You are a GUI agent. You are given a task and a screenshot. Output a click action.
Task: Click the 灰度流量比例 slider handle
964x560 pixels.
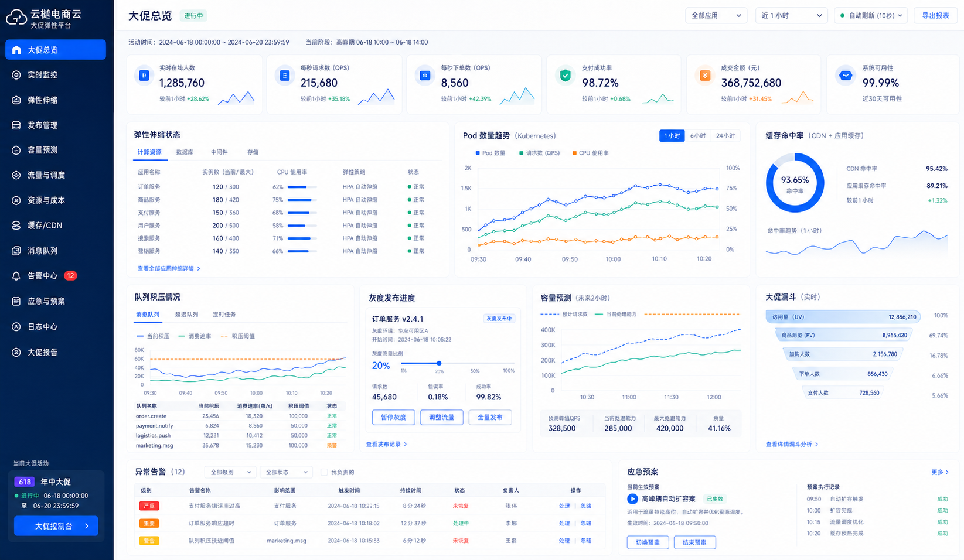pos(439,363)
